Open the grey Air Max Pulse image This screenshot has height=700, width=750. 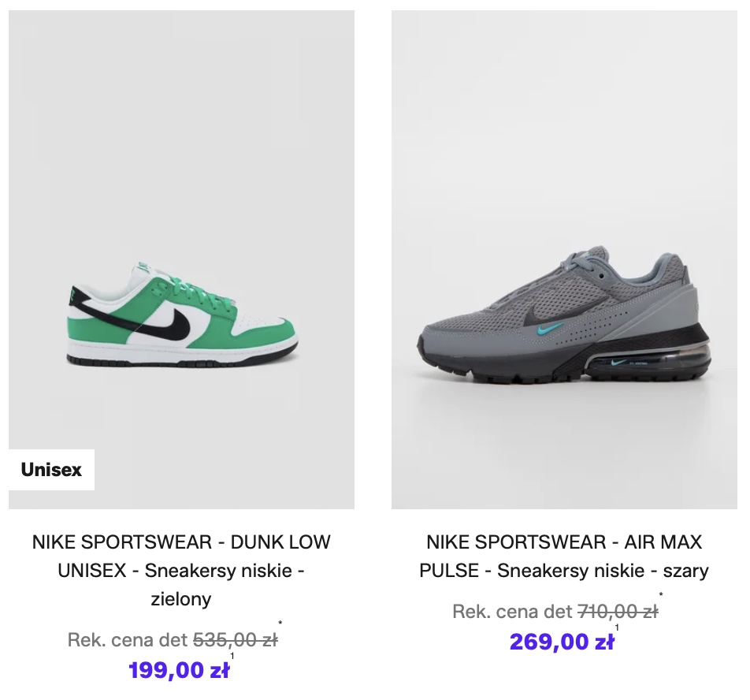(x=564, y=259)
